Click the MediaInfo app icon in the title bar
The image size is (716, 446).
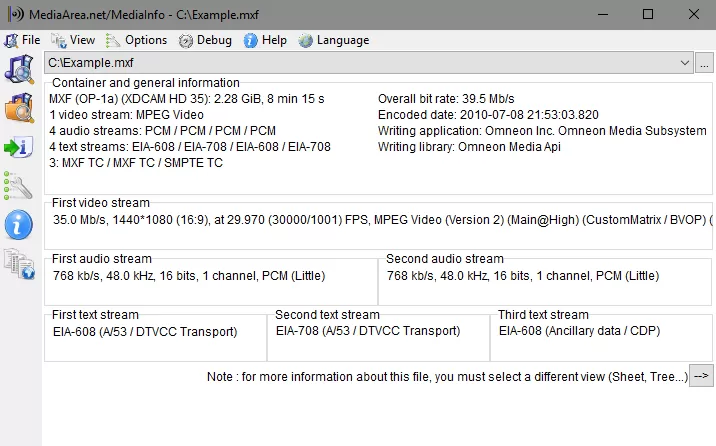[13, 14]
